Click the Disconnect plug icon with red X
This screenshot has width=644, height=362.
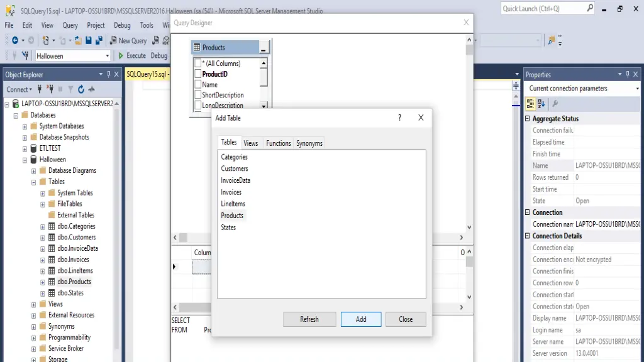(50, 89)
